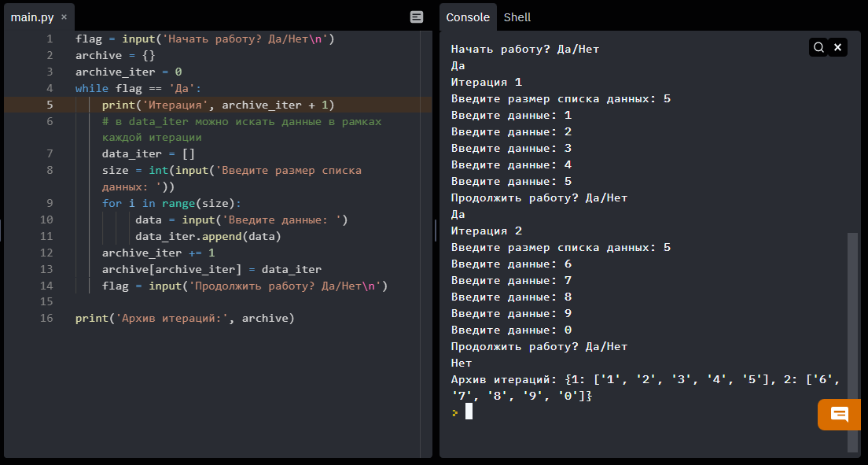Click 'archive_iter += 1' code line

point(158,253)
